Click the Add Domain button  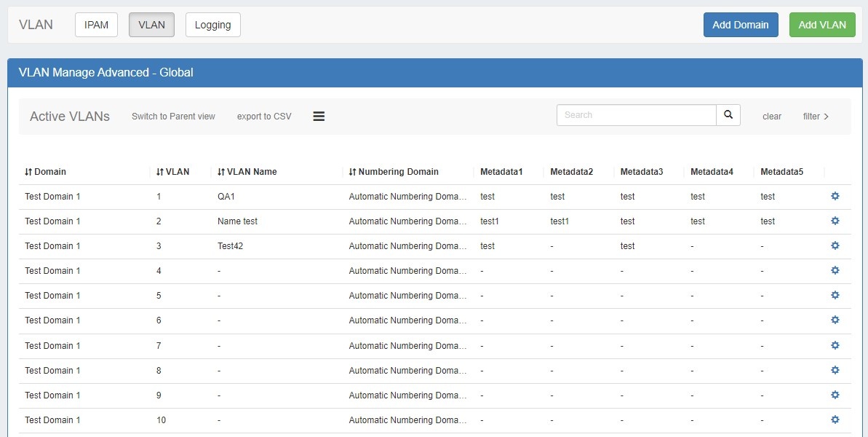tap(740, 25)
